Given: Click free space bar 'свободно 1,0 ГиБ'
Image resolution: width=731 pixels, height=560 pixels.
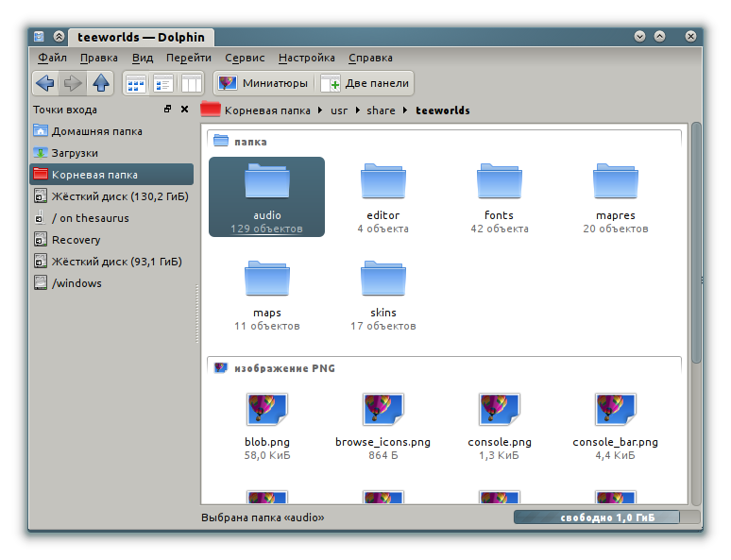Looking at the screenshot, I should tap(606, 518).
